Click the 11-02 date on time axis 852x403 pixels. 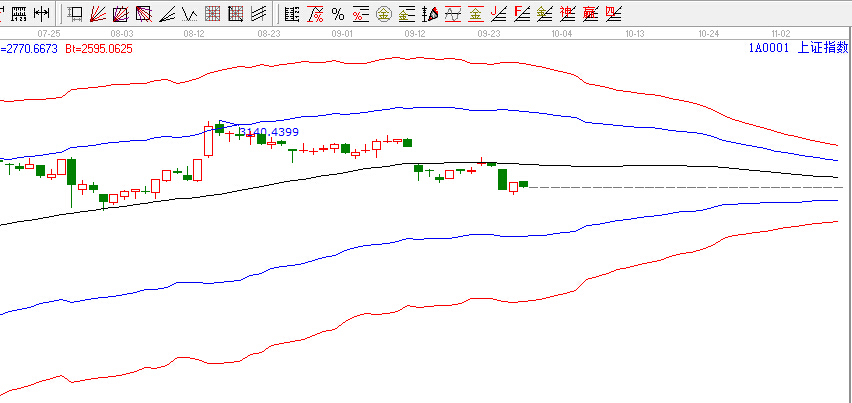click(x=781, y=33)
